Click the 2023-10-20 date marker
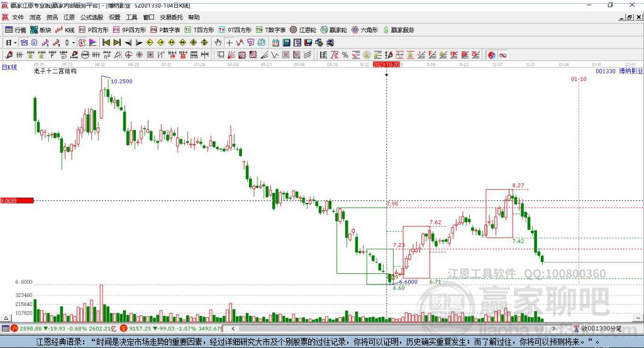The height and width of the screenshot is (348, 644). point(386,65)
